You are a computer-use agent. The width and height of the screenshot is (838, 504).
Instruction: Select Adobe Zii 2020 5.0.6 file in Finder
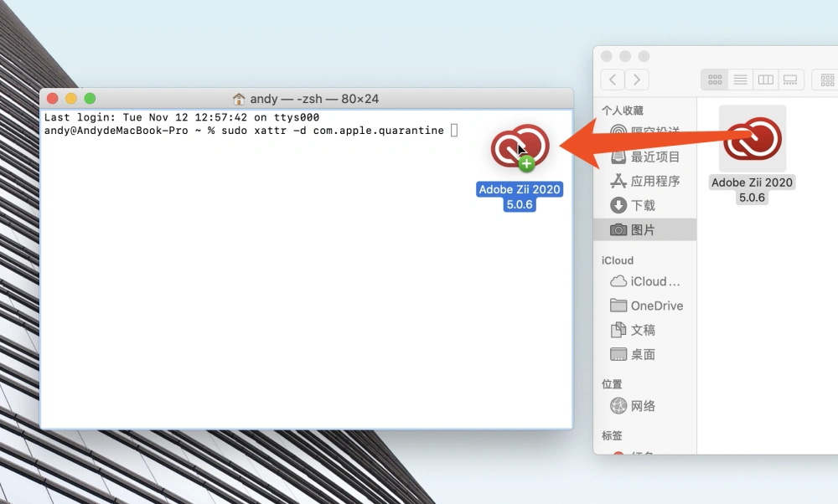pyautogui.click(x=752, y=154)
